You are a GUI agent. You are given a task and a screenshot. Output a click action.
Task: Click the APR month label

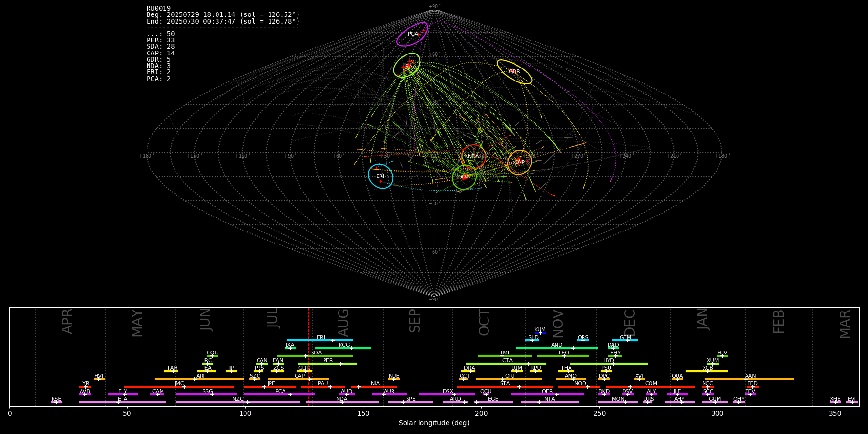point(68,321)
